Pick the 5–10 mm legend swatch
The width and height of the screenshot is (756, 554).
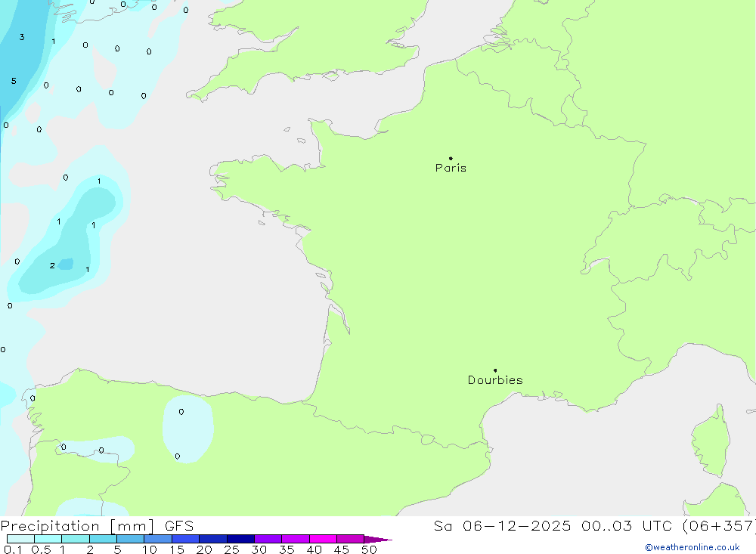click(x=131, y=539)
